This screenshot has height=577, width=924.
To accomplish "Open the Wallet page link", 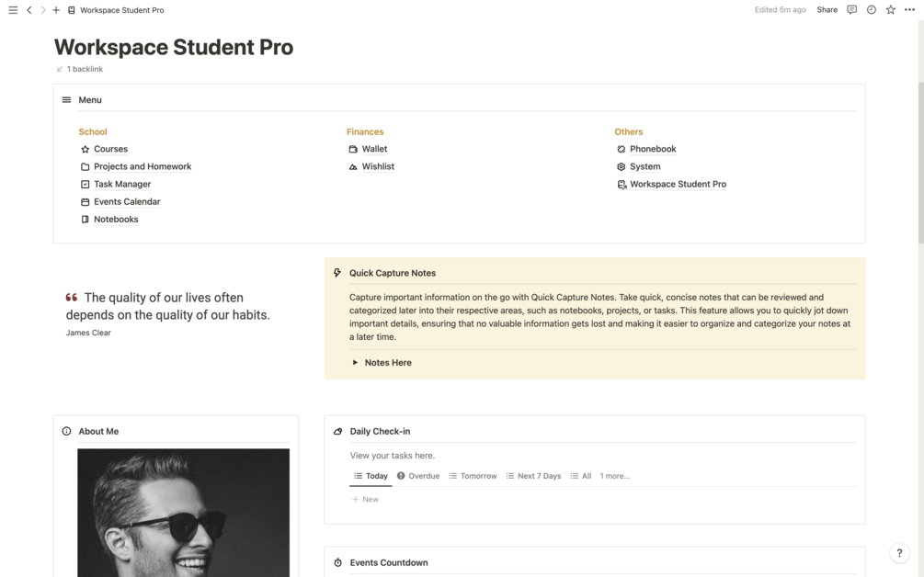I will point(374,149).
